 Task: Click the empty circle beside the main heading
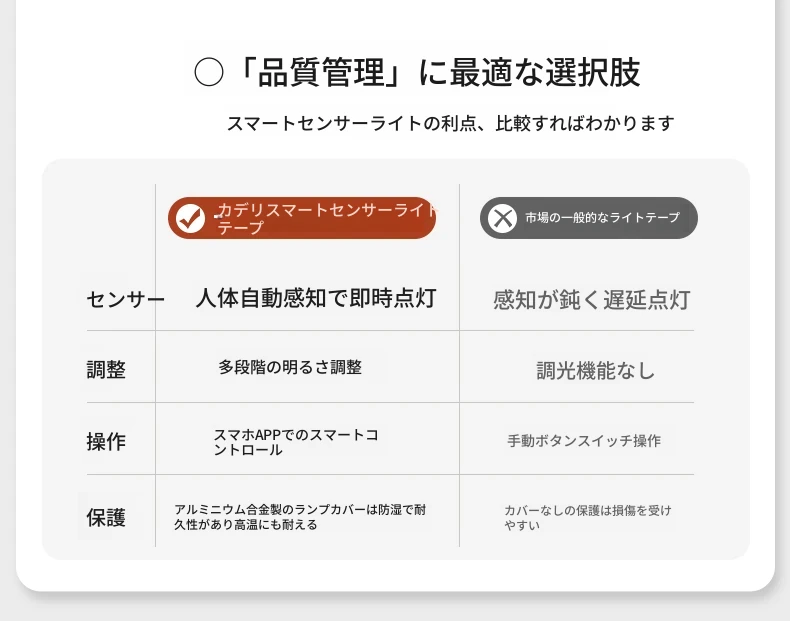click(209, 72)
